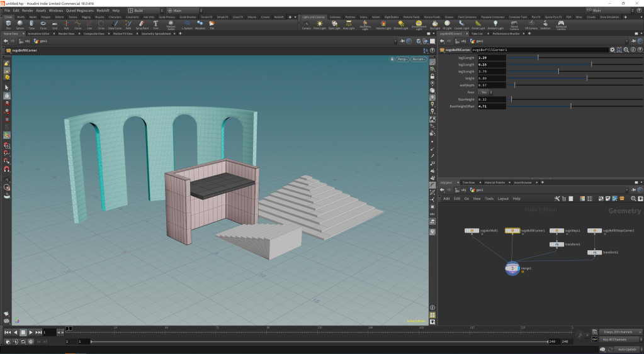Create a Sky Light from shelf
Screen dimensions: 644x354
[434, 25]
